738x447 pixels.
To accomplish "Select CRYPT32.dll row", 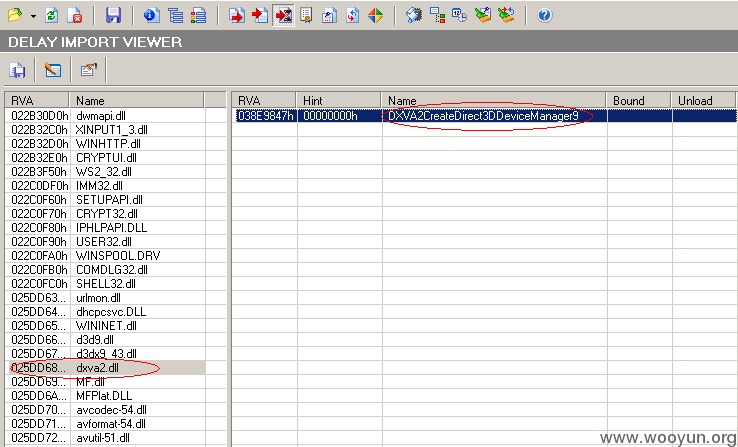I will click(105, 214).
